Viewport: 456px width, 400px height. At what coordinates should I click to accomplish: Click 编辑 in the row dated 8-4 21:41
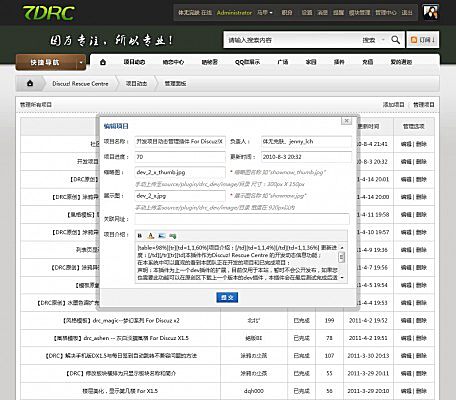406,144
